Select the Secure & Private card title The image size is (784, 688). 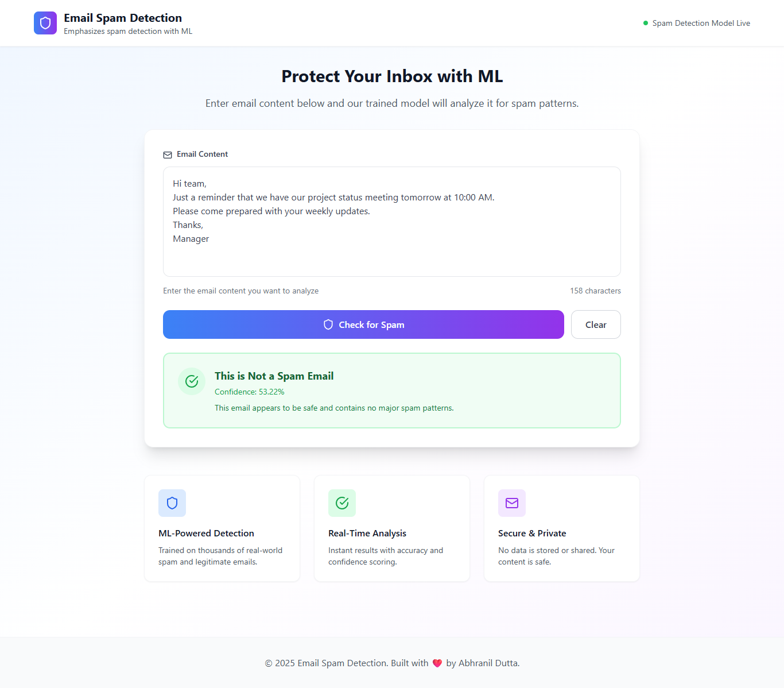point(532,533)
